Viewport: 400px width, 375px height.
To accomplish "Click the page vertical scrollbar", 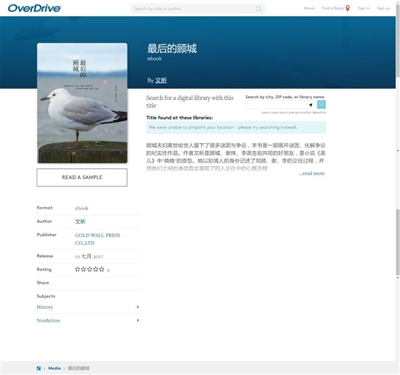I will click(398, 180).
